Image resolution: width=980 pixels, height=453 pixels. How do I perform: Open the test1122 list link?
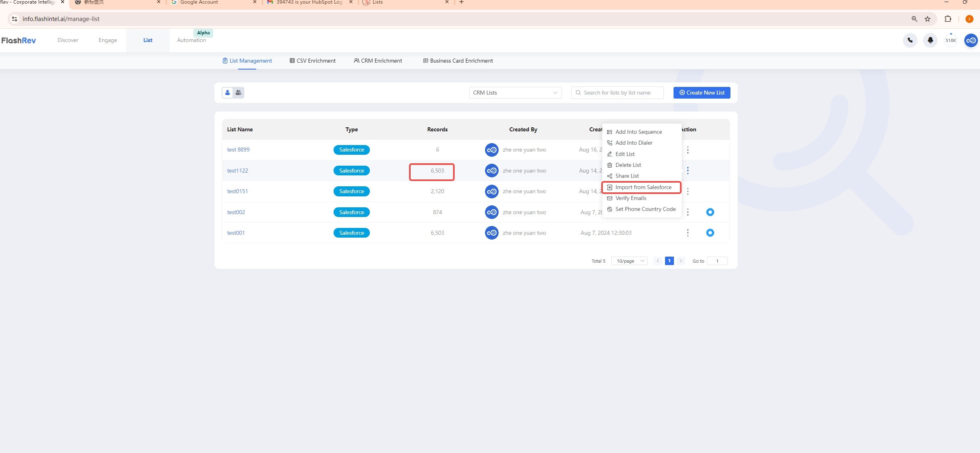tap(237, 171)
